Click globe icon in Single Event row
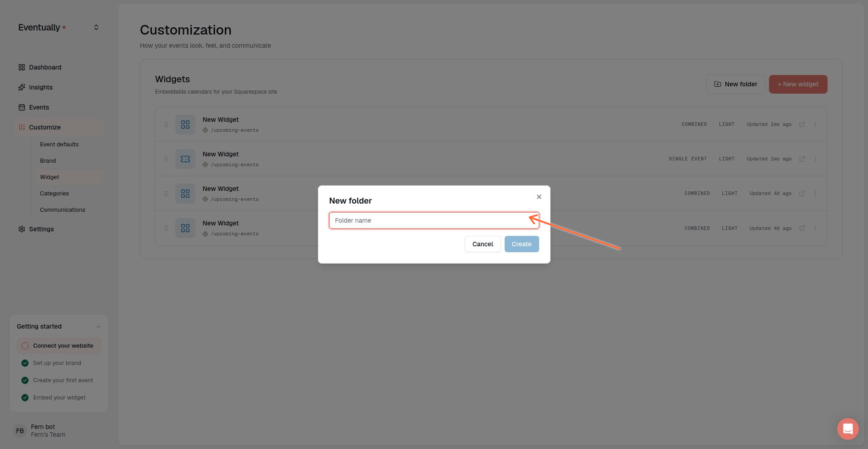Image resolution: width=868 pixels, height=449 pixels. (x=205, y=165)
